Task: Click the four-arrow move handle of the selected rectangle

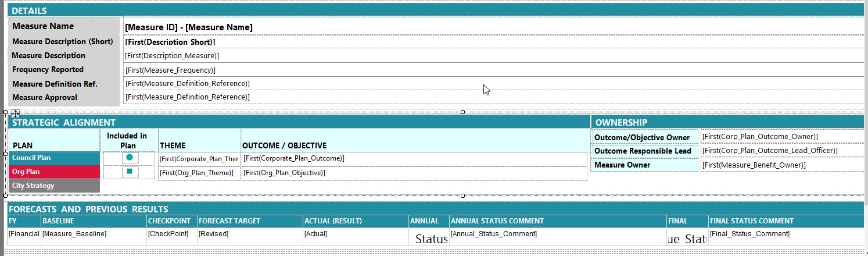Action: point(15,114)
